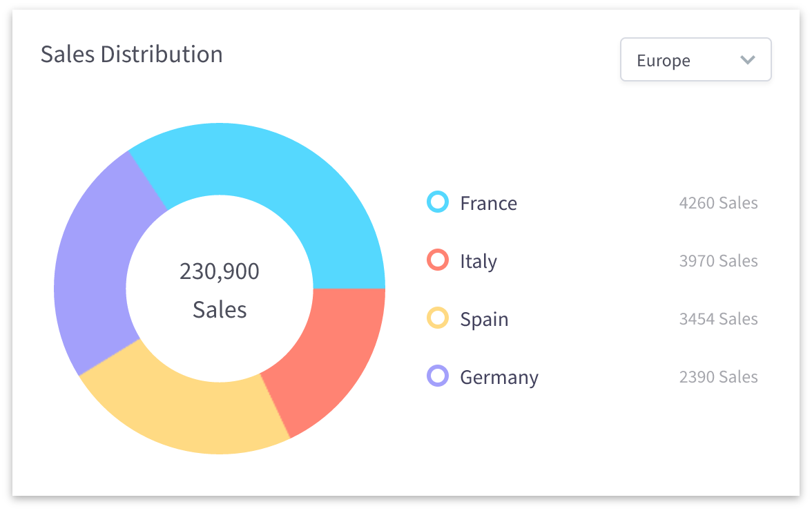Screen dimensions: 812x511
Task: Click the 230,900 Sales center total
Action: pos(220,290)
